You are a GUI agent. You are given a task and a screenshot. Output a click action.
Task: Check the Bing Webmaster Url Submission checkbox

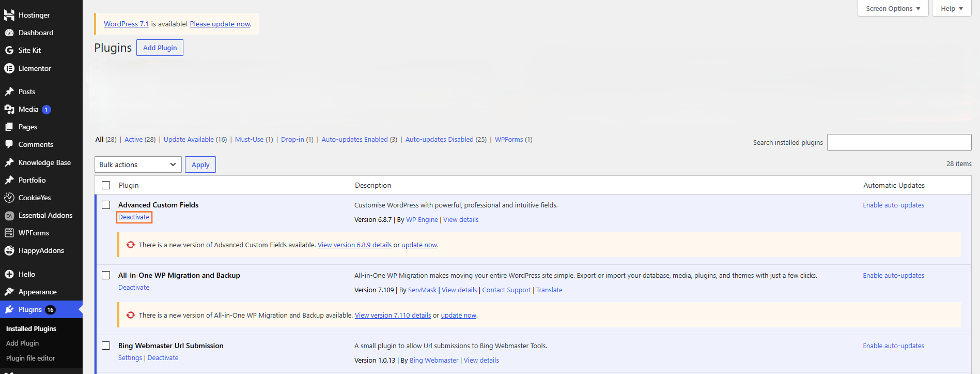[x=106, y=346]
